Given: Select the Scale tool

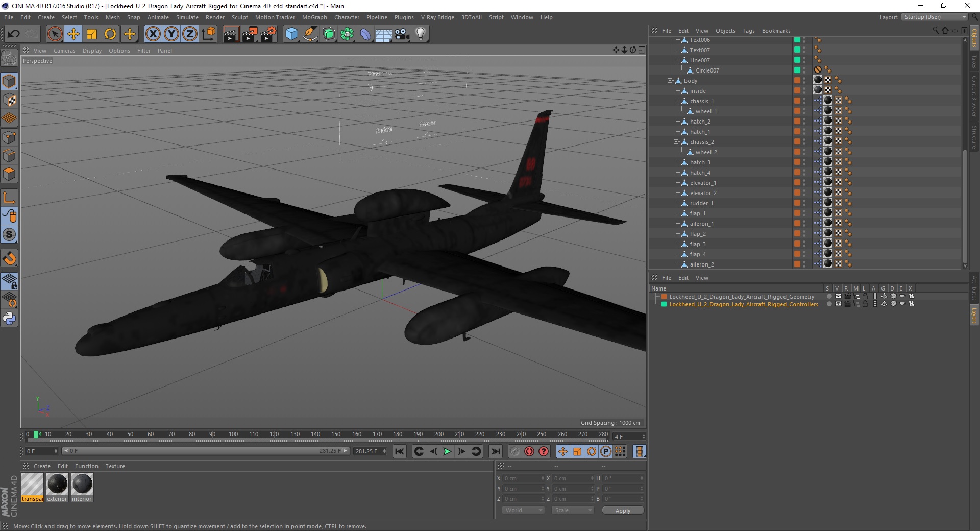Looking at the screenshot, I should pyautogui.click(x=92, y=34).
